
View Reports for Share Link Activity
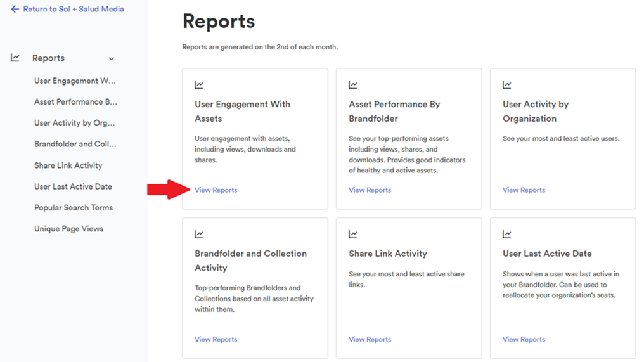tap(370, 339)
